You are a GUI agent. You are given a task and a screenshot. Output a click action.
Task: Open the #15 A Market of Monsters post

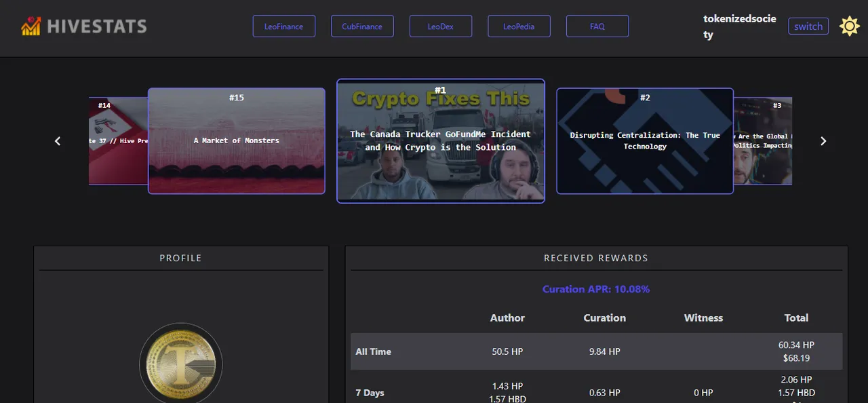(x=237, y=141)
